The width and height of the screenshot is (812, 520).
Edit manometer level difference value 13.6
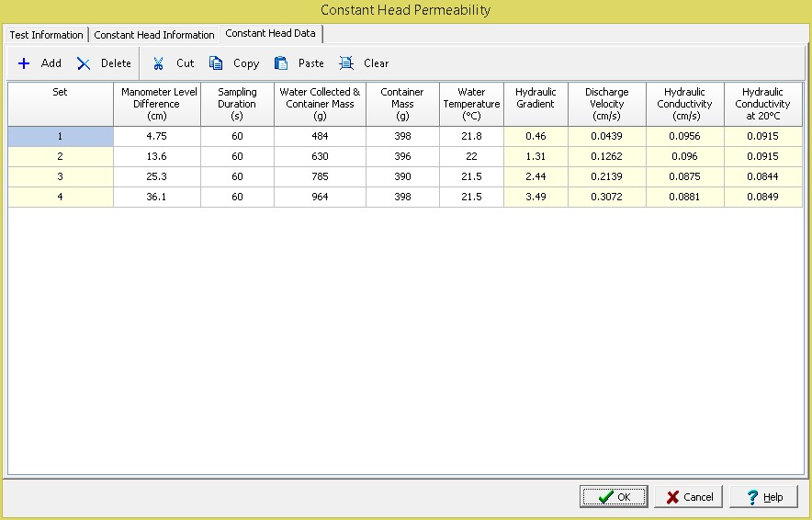point(156,156)
